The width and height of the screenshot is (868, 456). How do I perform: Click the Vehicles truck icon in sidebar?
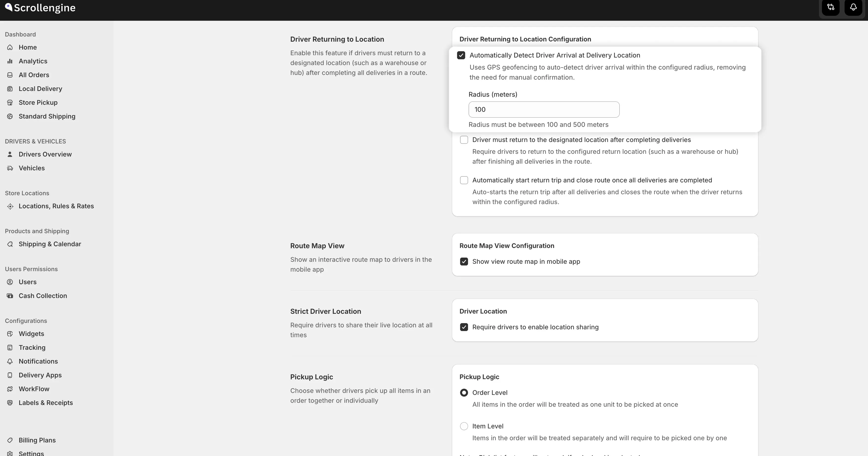10,168
